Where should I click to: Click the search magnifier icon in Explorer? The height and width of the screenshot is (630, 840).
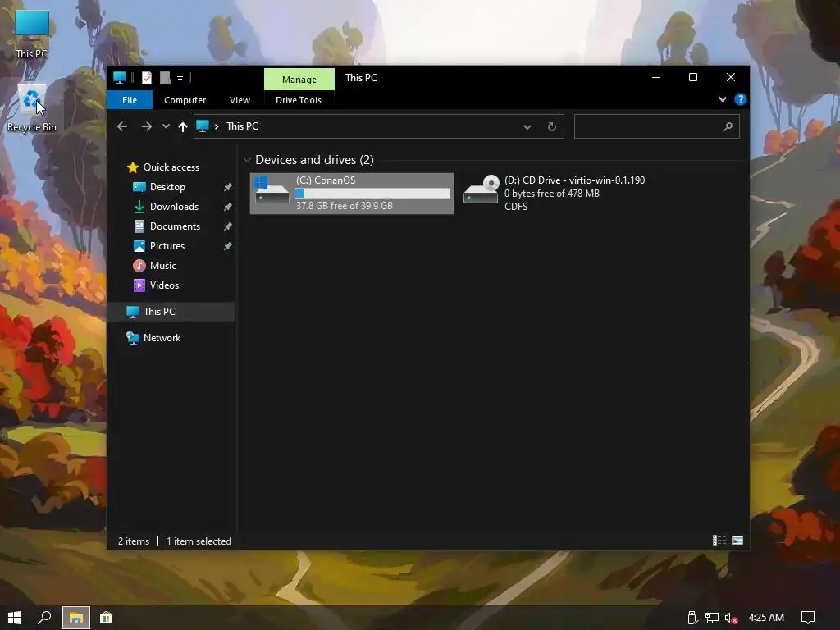[x=728, y=127]
